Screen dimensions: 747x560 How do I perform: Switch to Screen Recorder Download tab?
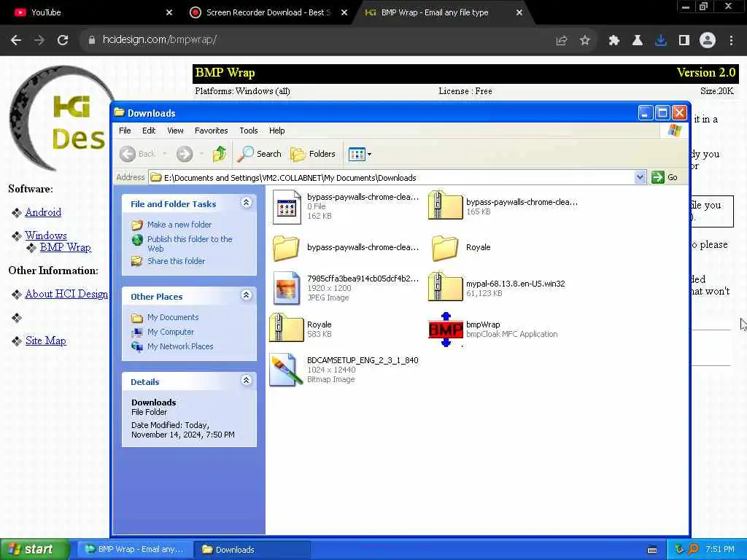pos(268,12)
